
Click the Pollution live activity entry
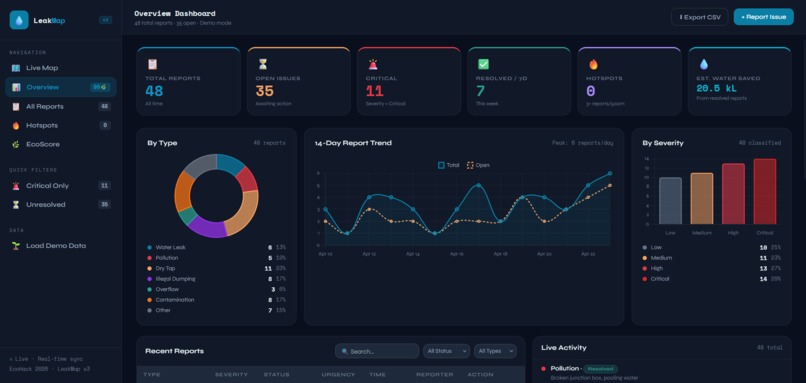(x=662, y=373)
